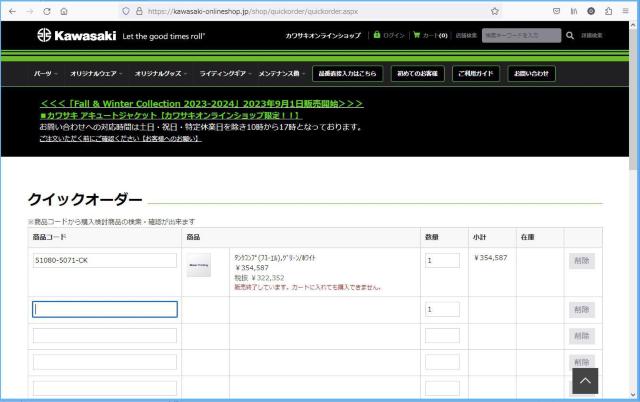Open the cart icon link
640x402 pixels.
pos(417,35)
